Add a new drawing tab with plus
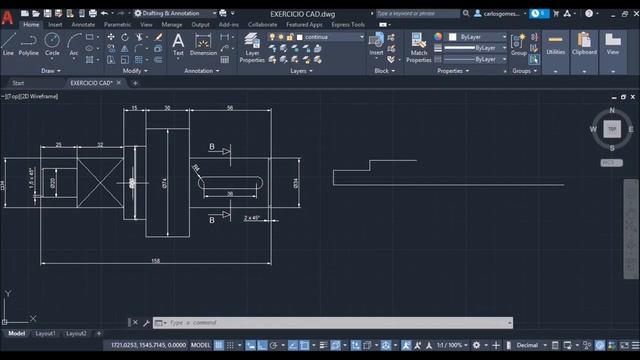The height and width of the screenshot is (360, 640). (135, 83)
